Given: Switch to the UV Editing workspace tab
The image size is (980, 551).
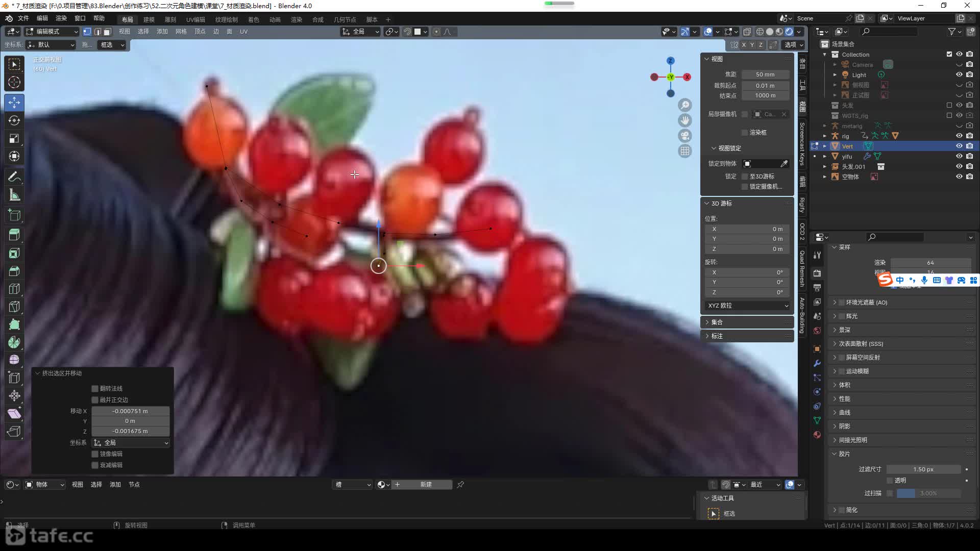Looking at the screenshot, I should 195,19.
